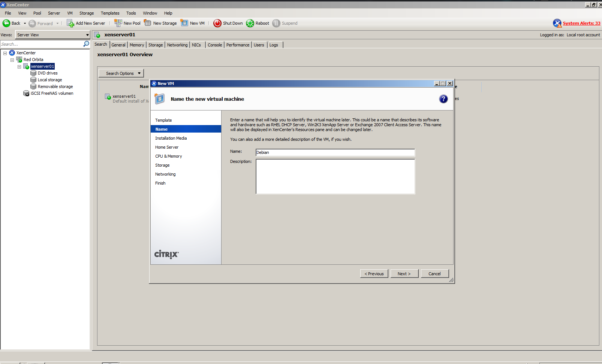This screenshot has width=602, height=364.
Task: Collapse the xenserver01 tree node
Action: pos(19,67)
